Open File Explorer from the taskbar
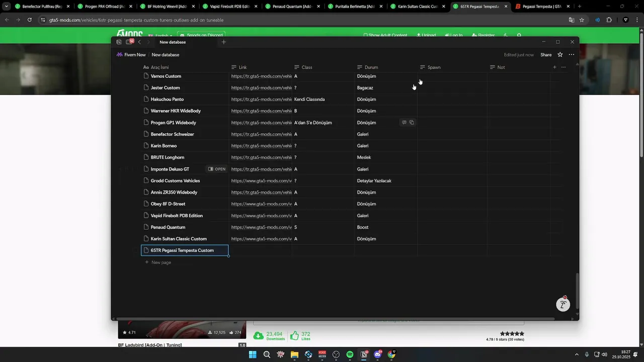The image size is (644, 362). tap(294, 354)
